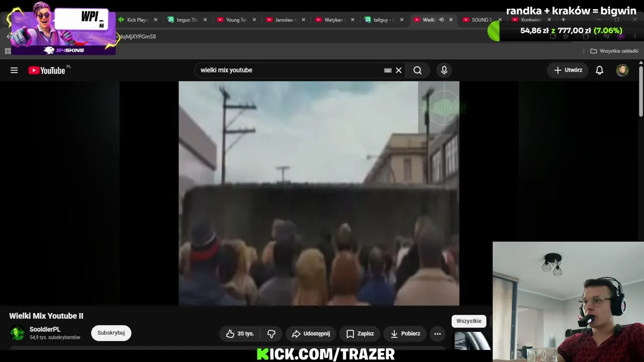The image size is (644, 362).
Task: Open the YouTube guide hamburger menu
Action: pyautogui.click(x=14, y=70)
